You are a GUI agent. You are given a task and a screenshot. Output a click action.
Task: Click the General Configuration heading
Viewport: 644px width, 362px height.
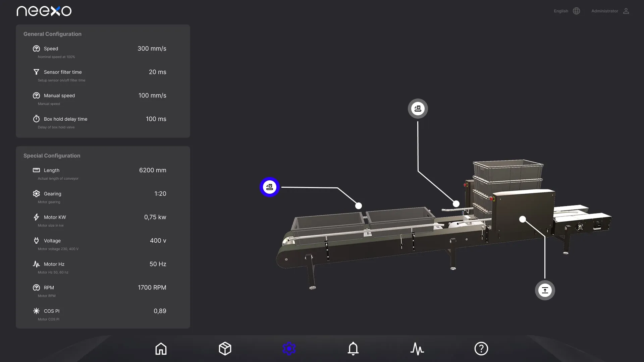coord(52,34)
